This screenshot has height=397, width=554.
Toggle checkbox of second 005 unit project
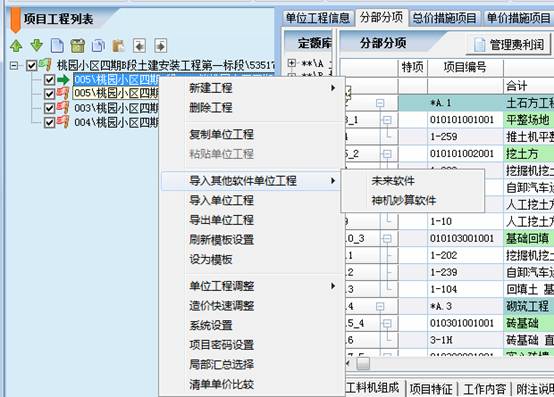49,94
